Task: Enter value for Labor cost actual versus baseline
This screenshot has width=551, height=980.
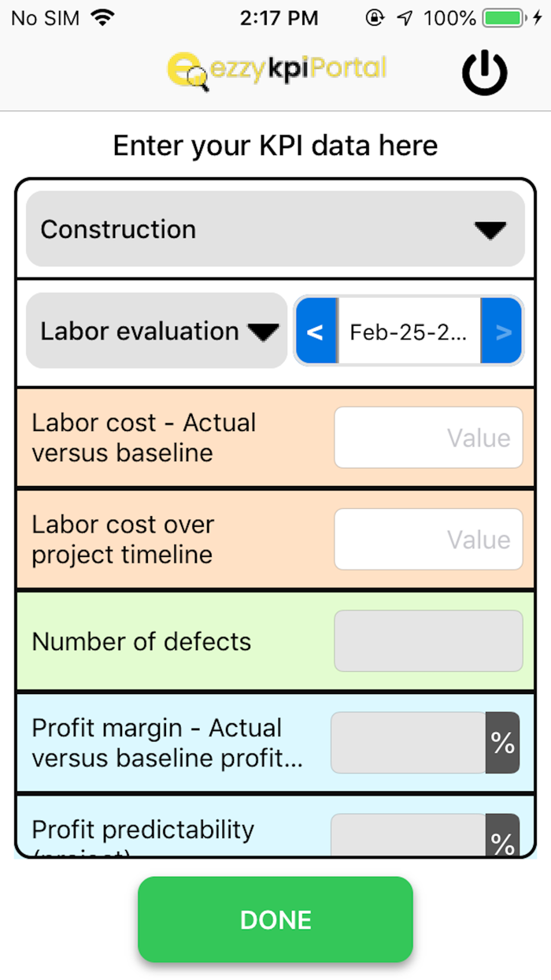Action: (x=428, y=437)
